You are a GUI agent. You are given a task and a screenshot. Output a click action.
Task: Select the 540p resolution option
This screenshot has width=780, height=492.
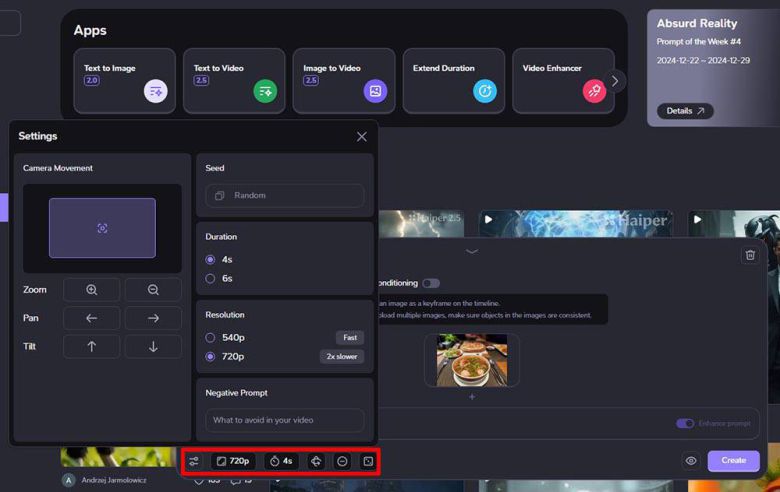(211, 338)
